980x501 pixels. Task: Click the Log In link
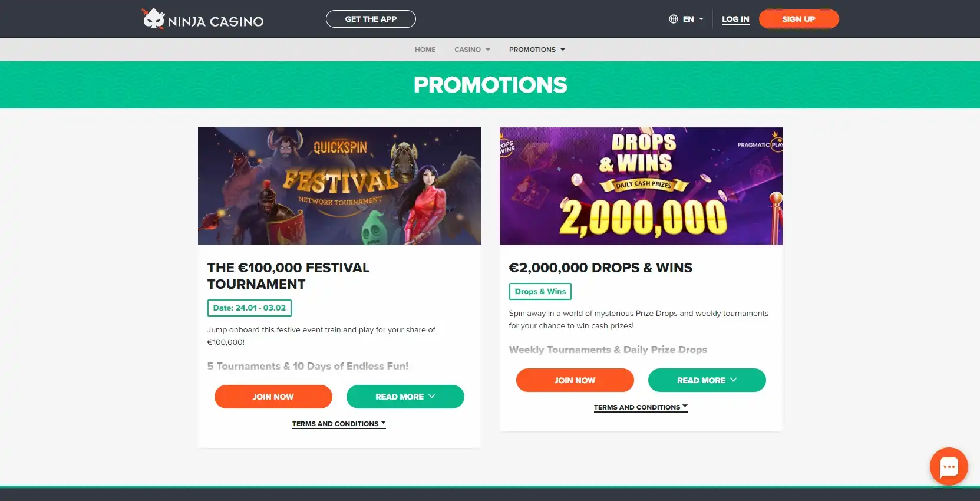[735, 19]
